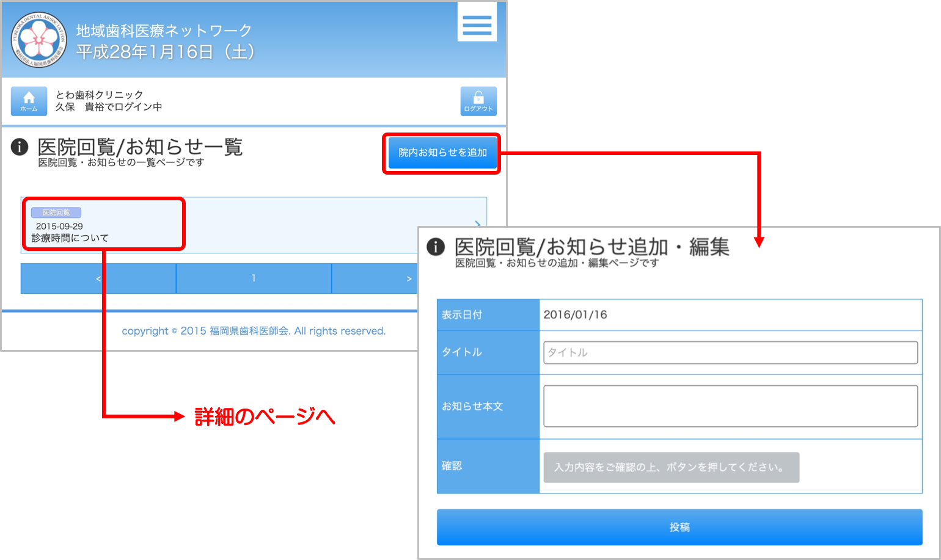Click the 福岡県歯科医師会 copyright footer text
This screenshot has height=560, width=941.
coord(254,331)
